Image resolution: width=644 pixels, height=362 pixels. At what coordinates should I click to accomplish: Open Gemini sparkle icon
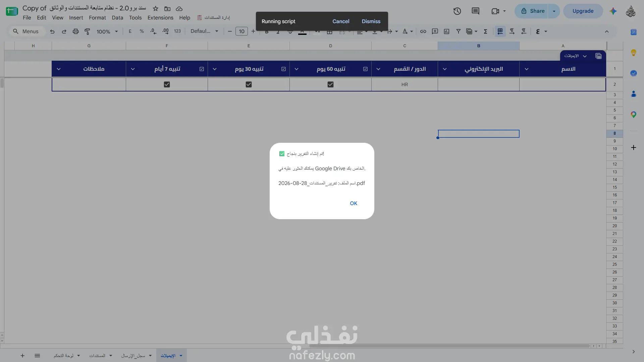(613, 11)
